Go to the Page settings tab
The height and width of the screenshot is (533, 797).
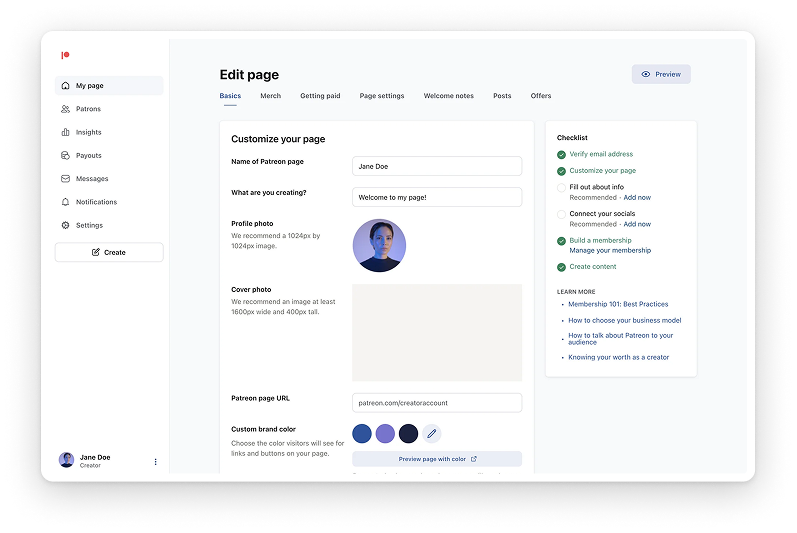pos(382,96)
